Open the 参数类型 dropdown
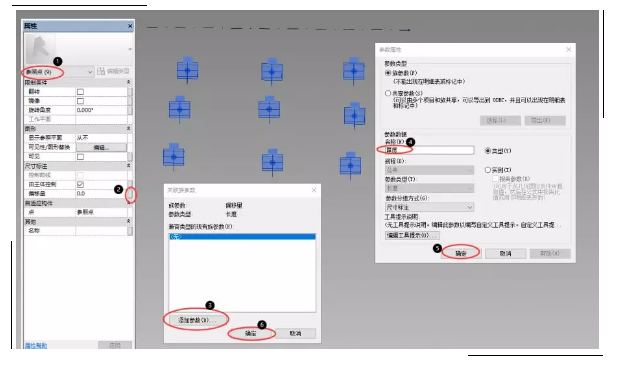 tap(429, 188)
